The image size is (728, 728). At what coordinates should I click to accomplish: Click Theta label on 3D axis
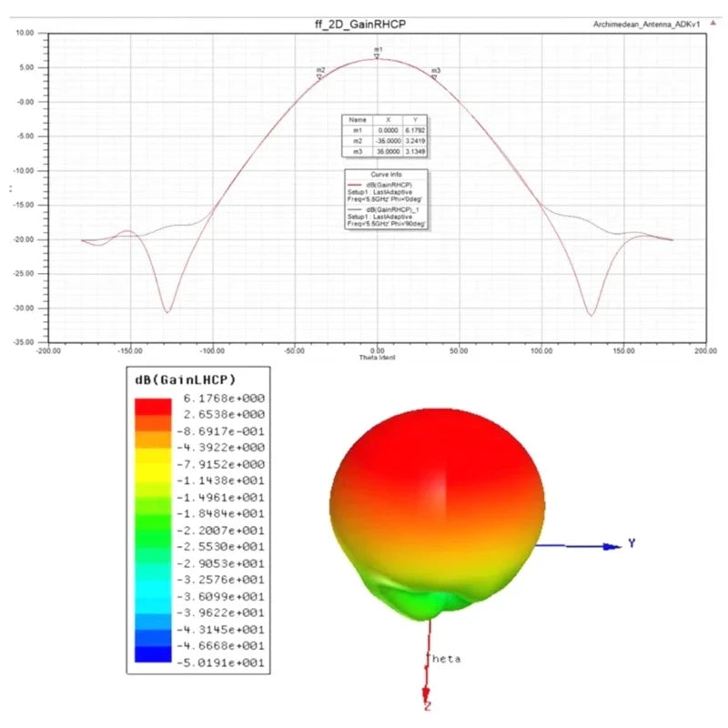(443, 659)
